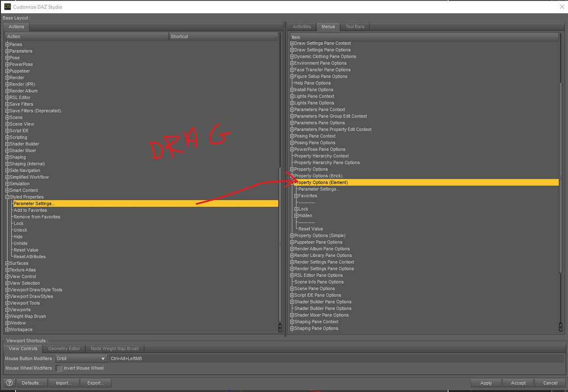Select Help Pane Options item
The width and height of the screenshot is (568, 392).
(x=312, y=83)
